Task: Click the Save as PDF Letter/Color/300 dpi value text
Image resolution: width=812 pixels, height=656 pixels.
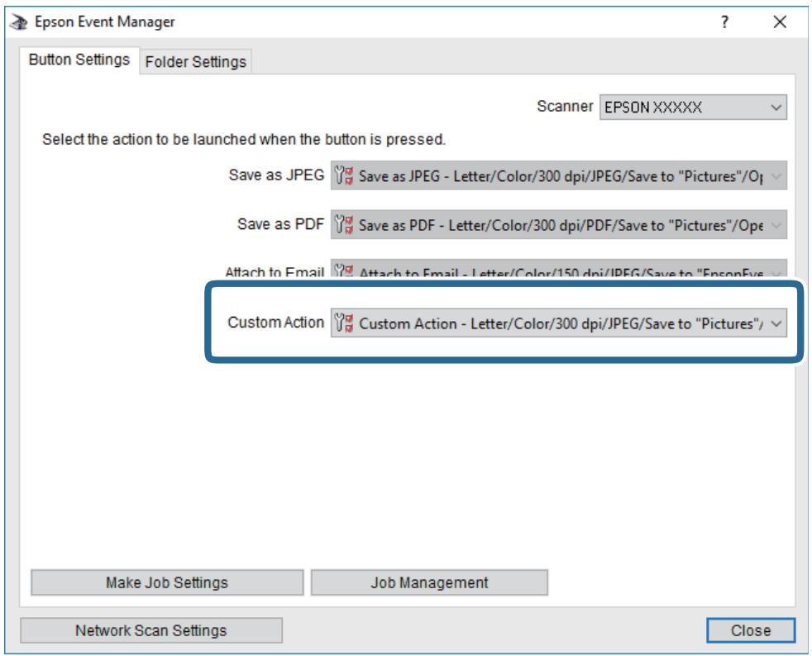Action: tap(561, 225)
